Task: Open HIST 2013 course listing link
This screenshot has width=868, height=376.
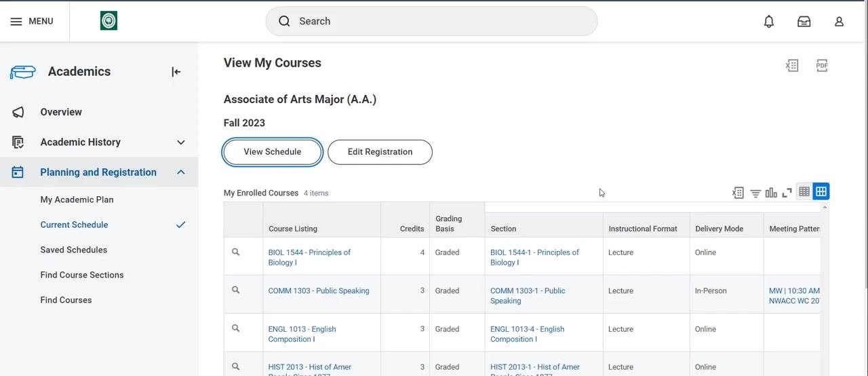Action: click(x=310, y=370)
